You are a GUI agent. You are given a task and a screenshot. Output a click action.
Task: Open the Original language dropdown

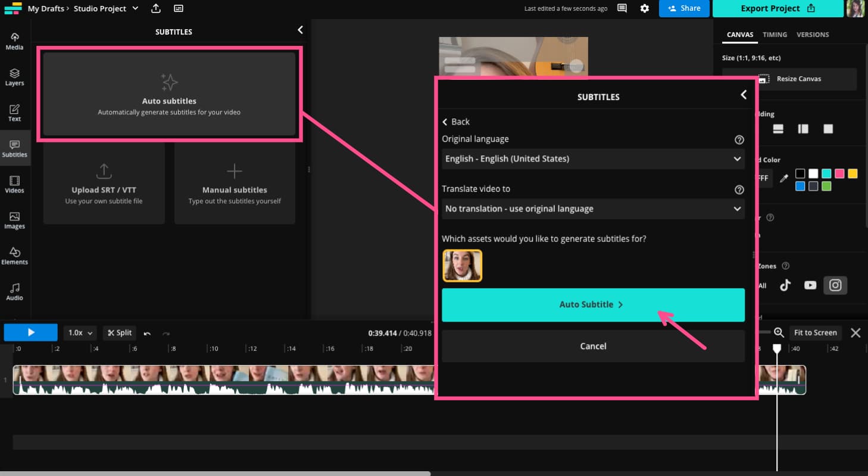coord(593,159)
